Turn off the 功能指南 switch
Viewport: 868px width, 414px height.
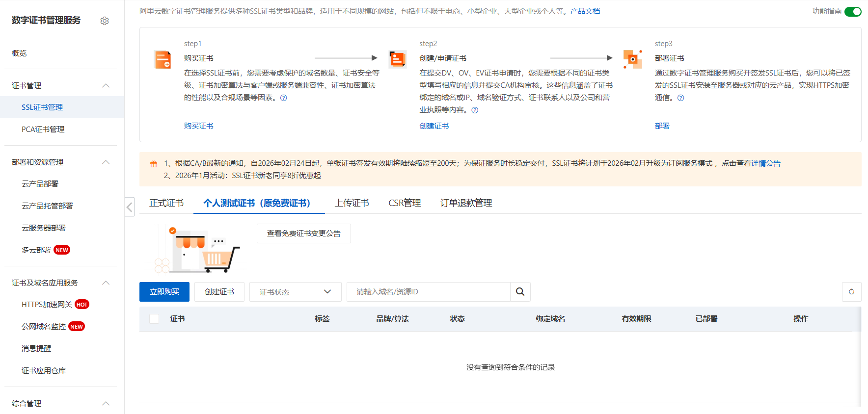[853, 11]
